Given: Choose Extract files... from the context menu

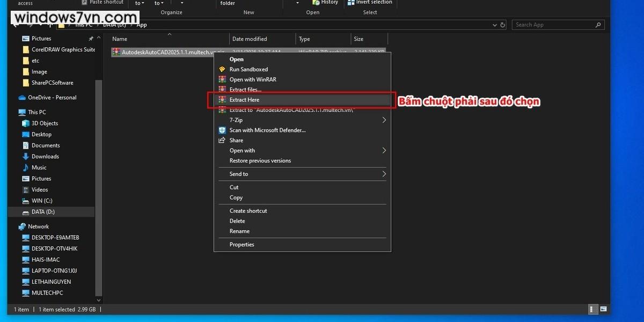Looking at the screenshot, I should pyautogui.click(x=245, y=90).
